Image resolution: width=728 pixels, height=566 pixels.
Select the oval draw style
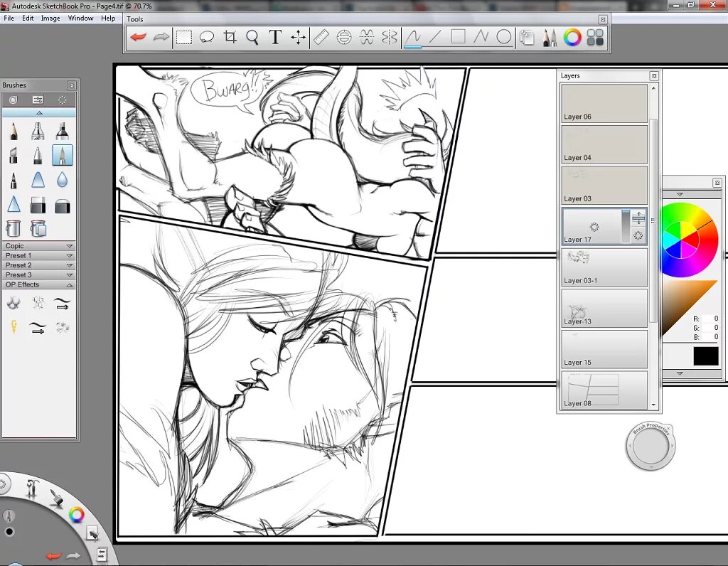(504, 37)
